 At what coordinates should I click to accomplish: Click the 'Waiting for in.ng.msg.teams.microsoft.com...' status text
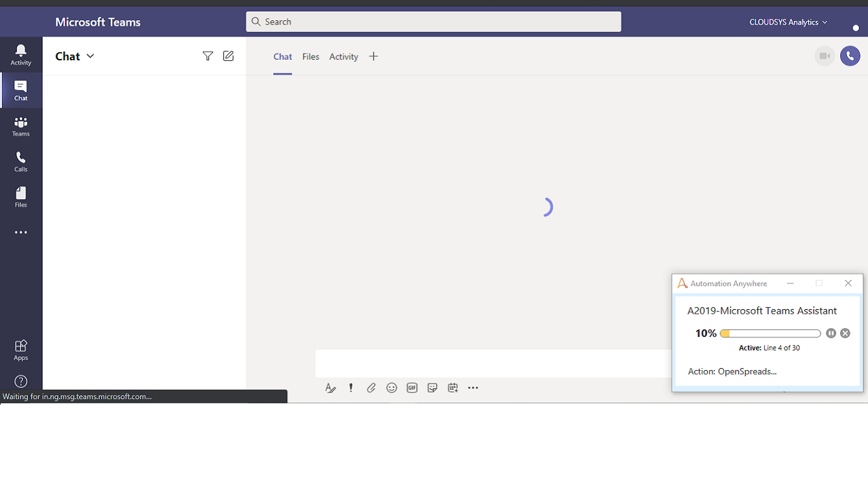(77, 396)
